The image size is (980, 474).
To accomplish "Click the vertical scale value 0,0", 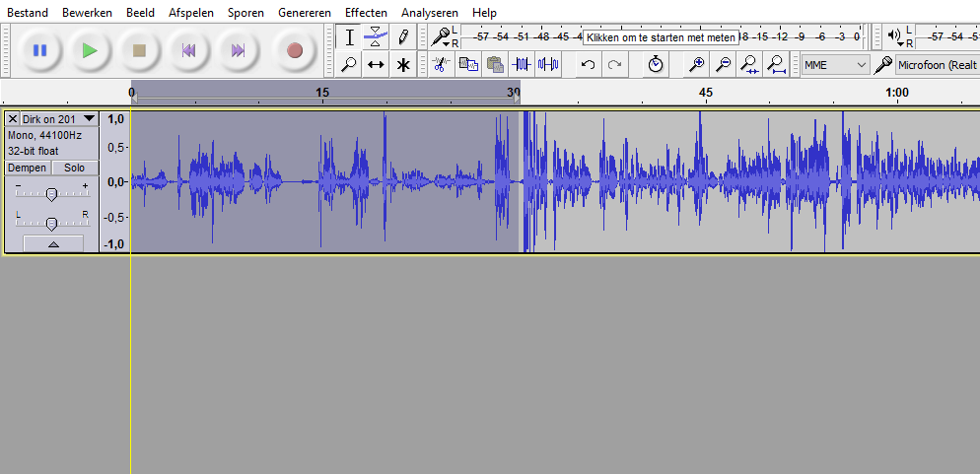I will pyautogui.click(x=115, y=181).
